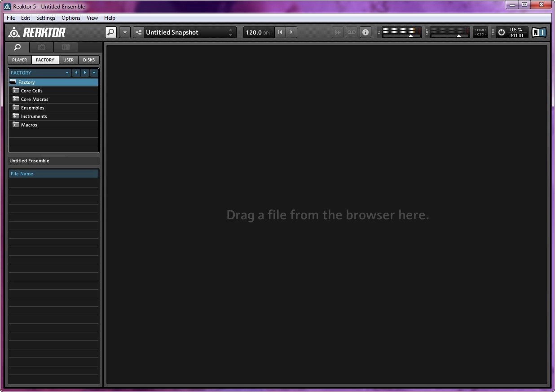555x392 pixels.
Task: Open the Untitled Snapshot dropdown
Action: coord(185,32)
